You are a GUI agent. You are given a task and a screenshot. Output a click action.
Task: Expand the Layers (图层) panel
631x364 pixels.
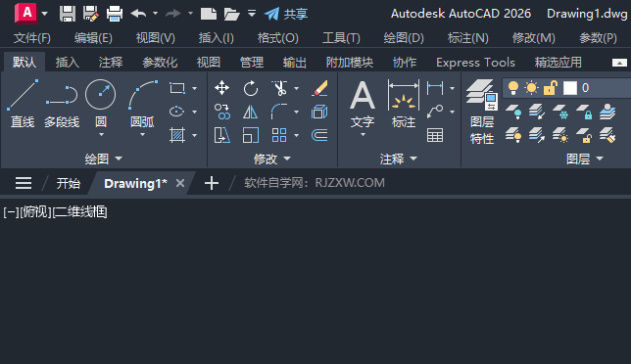coord(585,159)
